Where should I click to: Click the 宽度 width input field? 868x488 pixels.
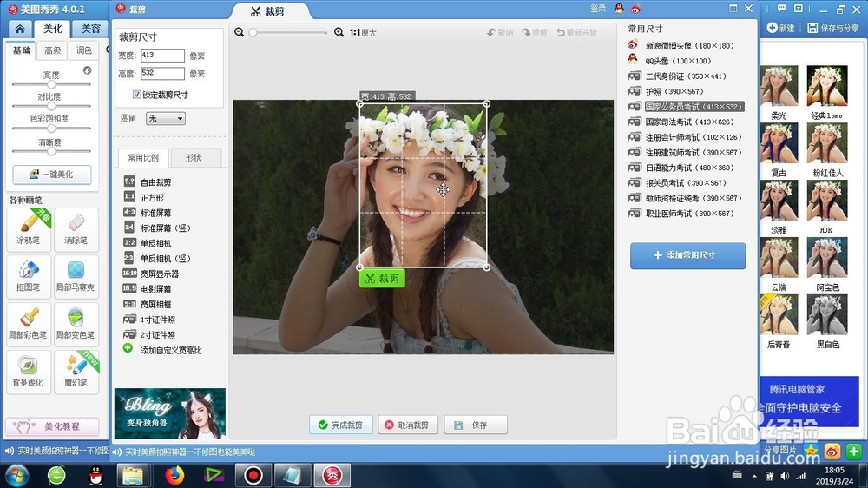[162, 56]
